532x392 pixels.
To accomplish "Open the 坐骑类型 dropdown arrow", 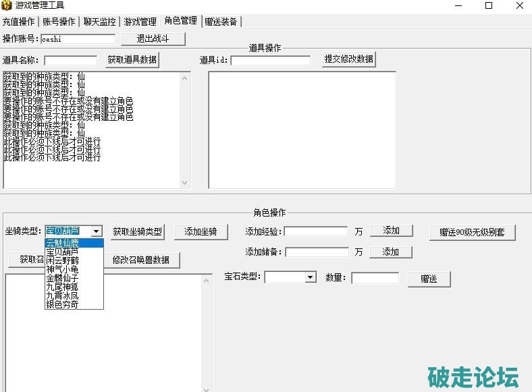I will [97, 231].
